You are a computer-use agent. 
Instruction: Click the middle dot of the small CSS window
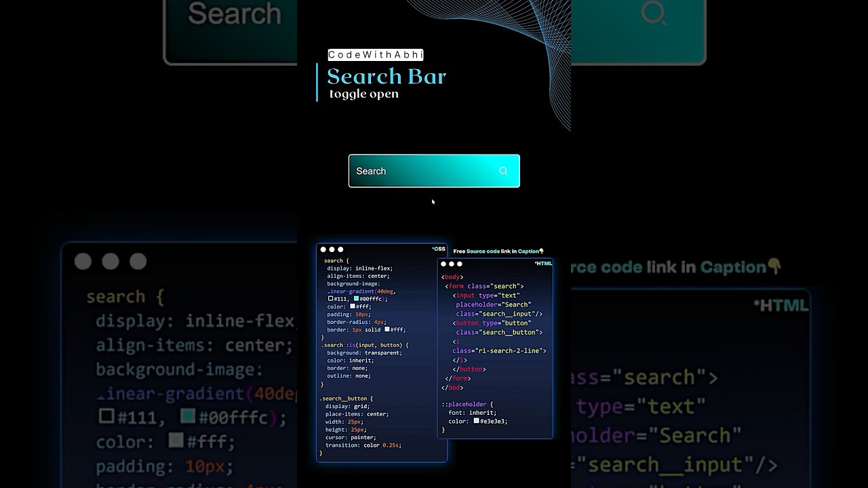click(x=332, y=249)
